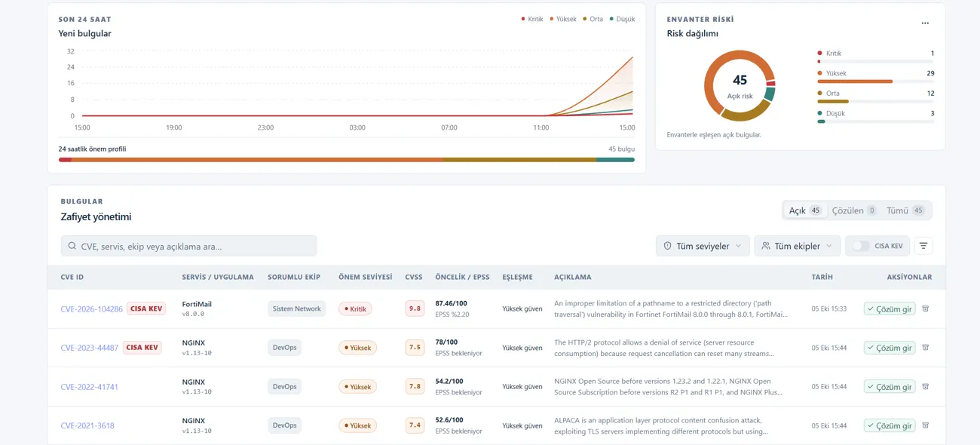Open the Tüm seviyeler dropdown

coord(703,246)
